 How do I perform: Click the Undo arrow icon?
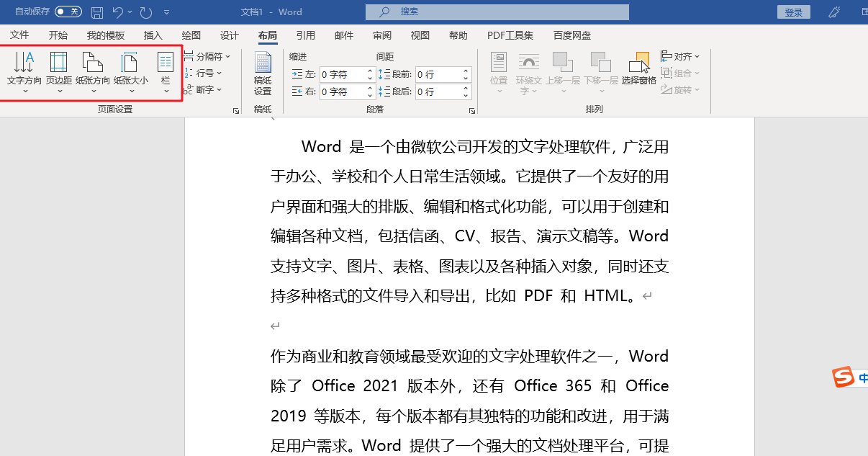[x=119, y=12]
